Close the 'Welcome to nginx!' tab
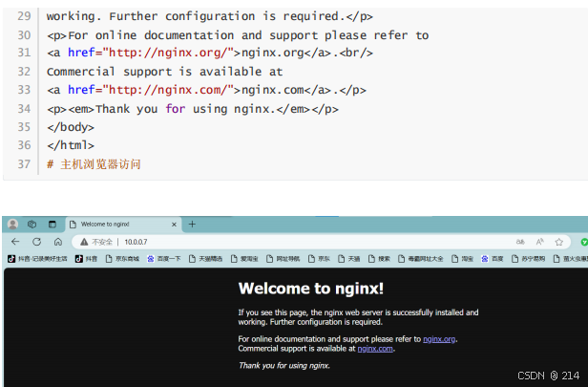 (x=174, y=225)
